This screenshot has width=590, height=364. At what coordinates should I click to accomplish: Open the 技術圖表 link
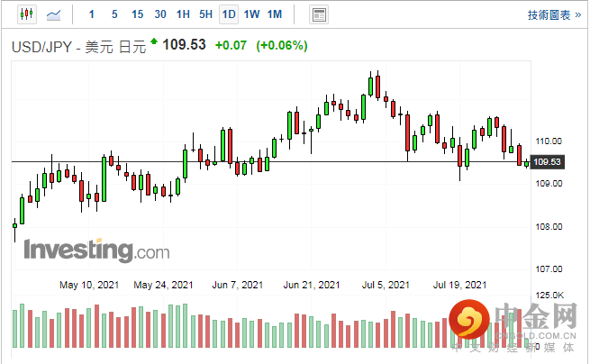pyautogui.click(x=549, y=14)
